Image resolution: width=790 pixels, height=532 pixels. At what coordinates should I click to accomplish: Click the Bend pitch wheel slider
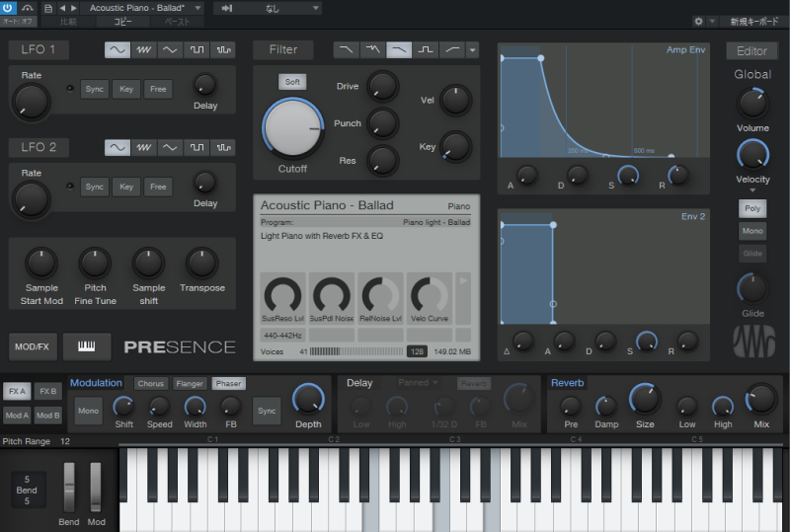click(x=69, y=486)
